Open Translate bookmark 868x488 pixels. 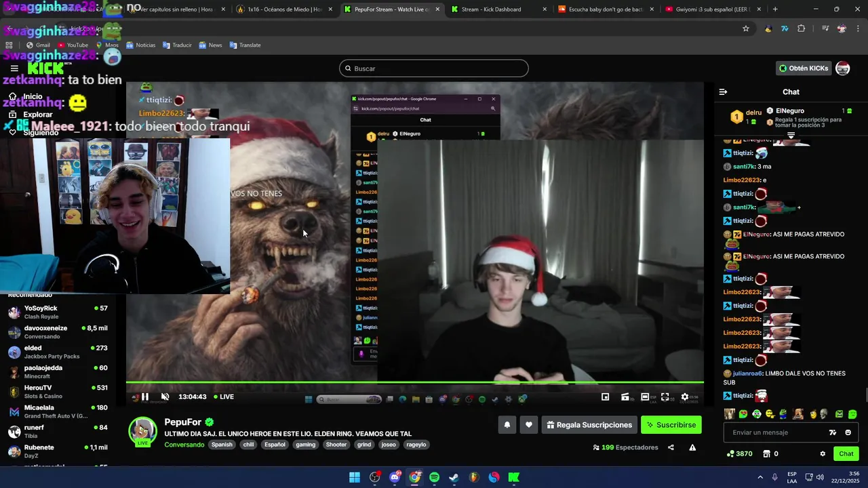pos(245,45)
